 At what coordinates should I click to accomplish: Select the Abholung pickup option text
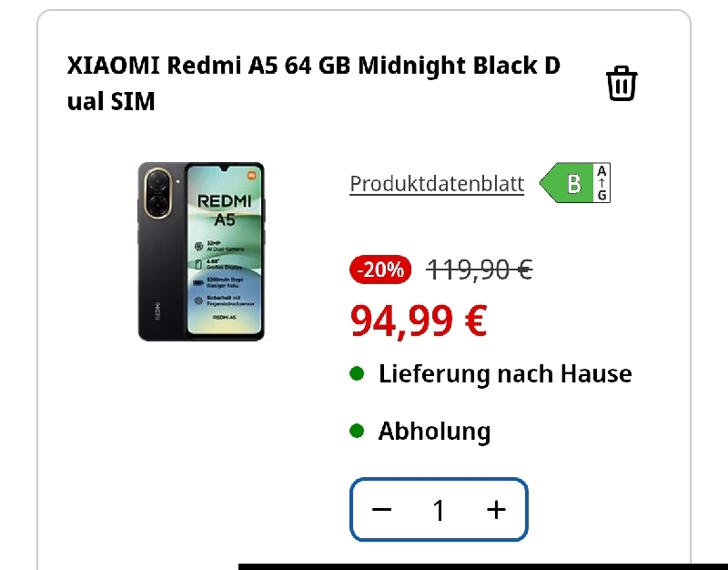pyautogui.click(x=434, y=432)
